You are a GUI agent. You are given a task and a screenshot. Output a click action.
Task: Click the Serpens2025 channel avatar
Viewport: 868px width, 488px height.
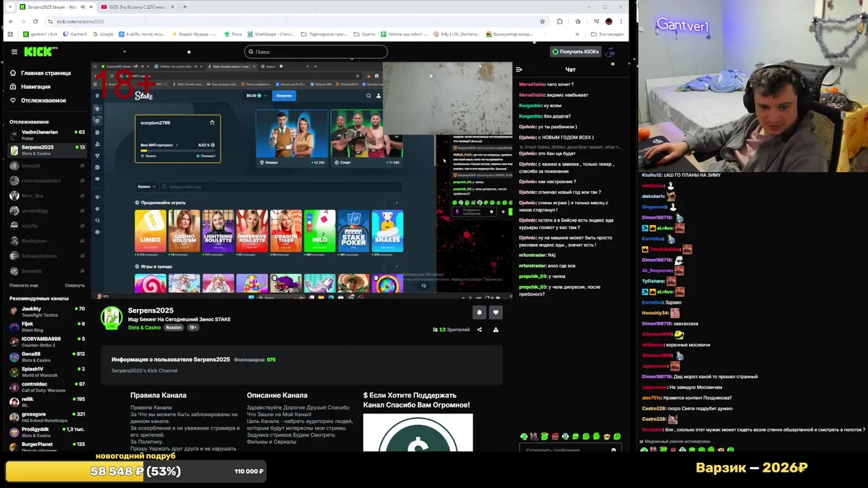pyautogui.click(x=111, y=317)
